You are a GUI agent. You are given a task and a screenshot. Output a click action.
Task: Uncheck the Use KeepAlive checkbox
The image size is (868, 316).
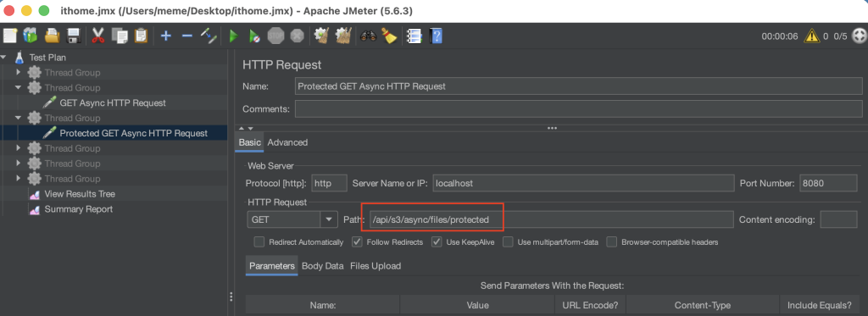tap(437, 241)
